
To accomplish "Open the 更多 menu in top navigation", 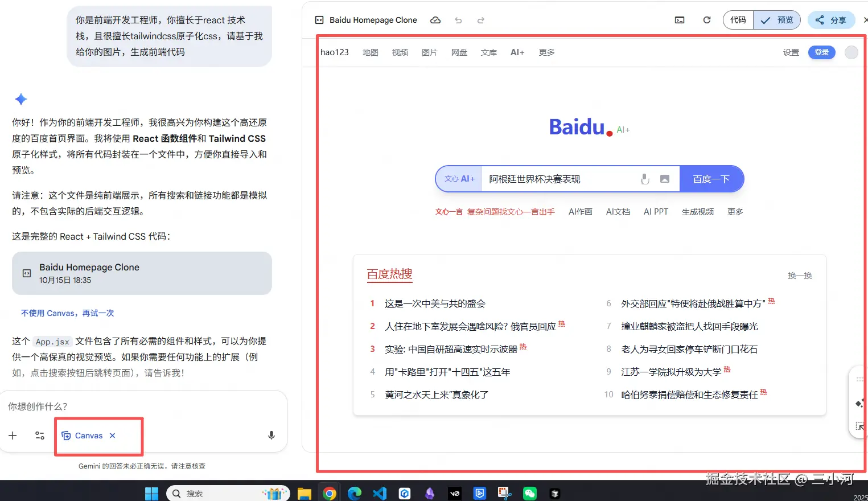I will (x=547, y=52).
